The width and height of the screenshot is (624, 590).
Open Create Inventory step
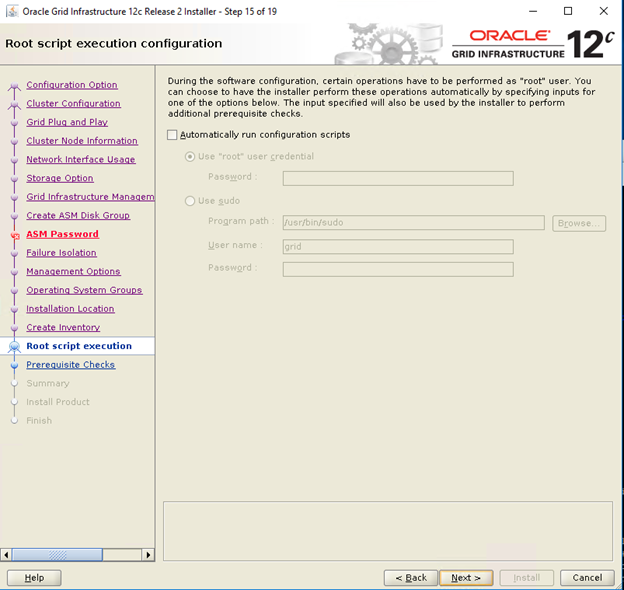coord(63,327)
